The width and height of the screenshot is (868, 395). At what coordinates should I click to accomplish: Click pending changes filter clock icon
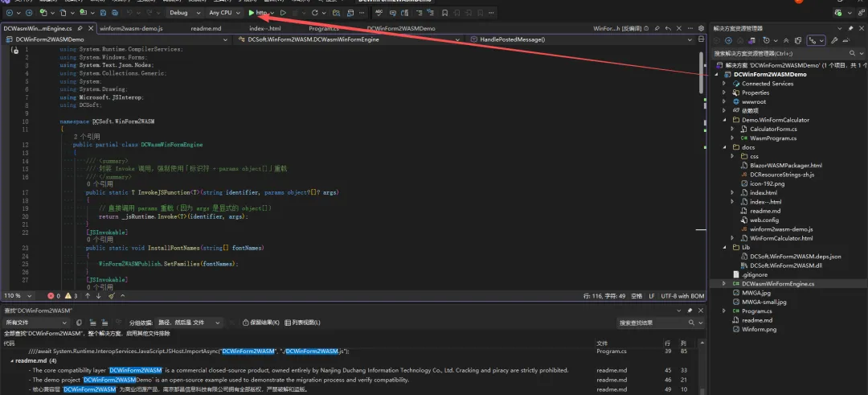click(x=768, y=40)
